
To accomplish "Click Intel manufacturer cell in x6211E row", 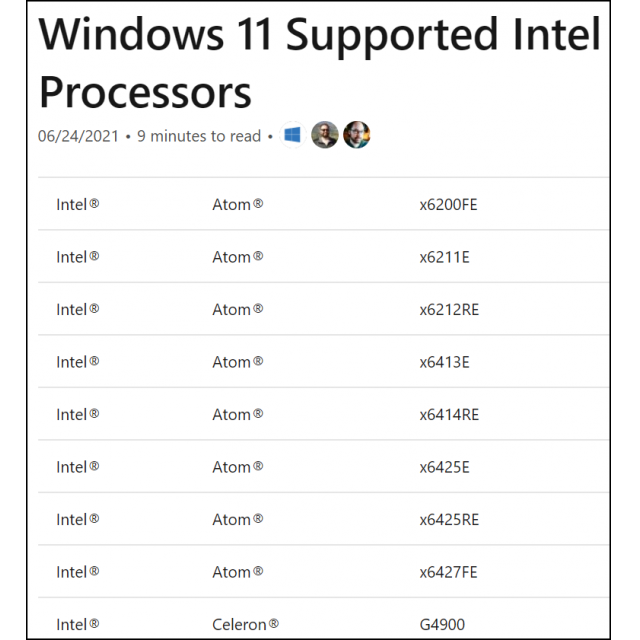I will 78,257.
